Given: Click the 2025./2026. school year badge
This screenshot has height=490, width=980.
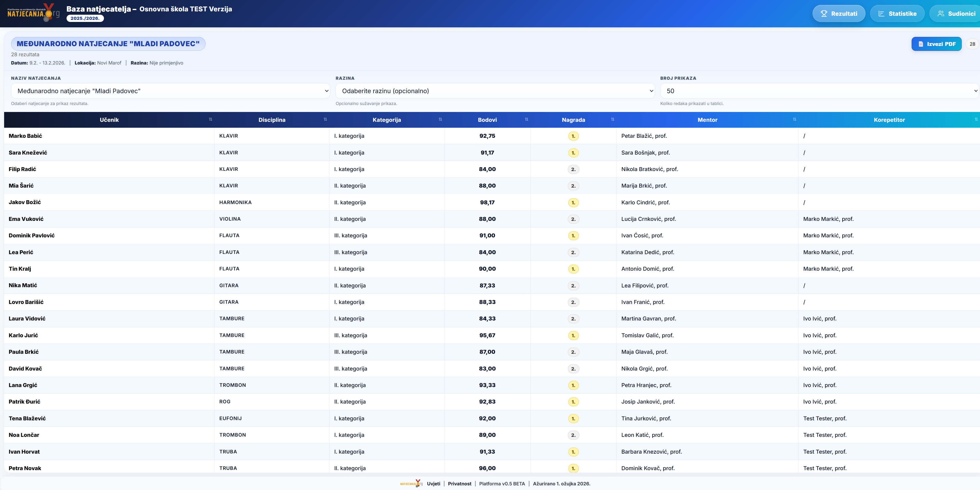Looking at the screenshot, I should pos(85,18).
